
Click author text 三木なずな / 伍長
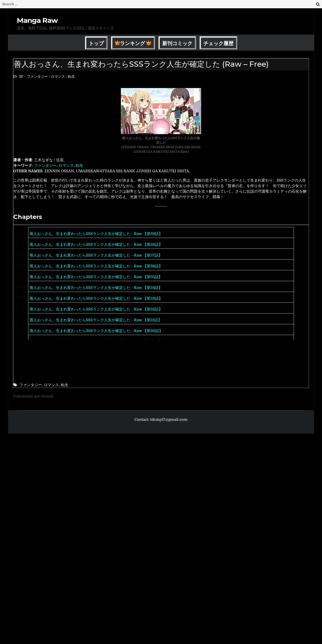pyautogui.click(x=49, y=160)
